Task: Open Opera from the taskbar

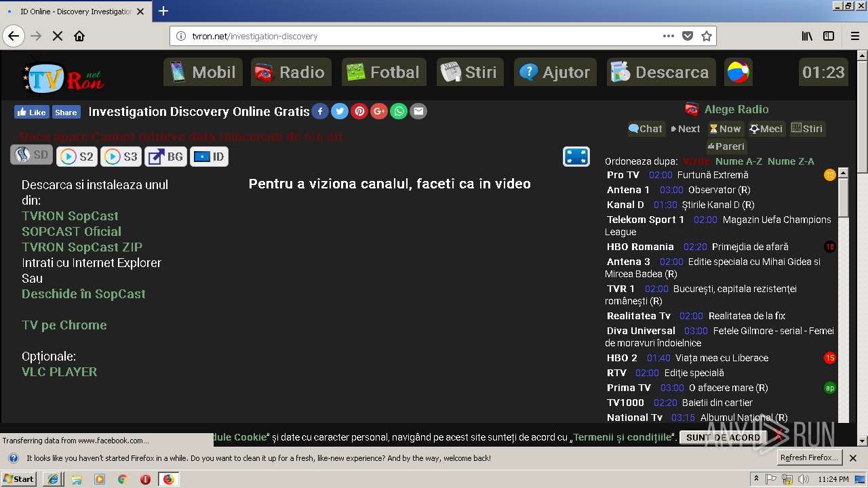Action: tap(145, 479)
